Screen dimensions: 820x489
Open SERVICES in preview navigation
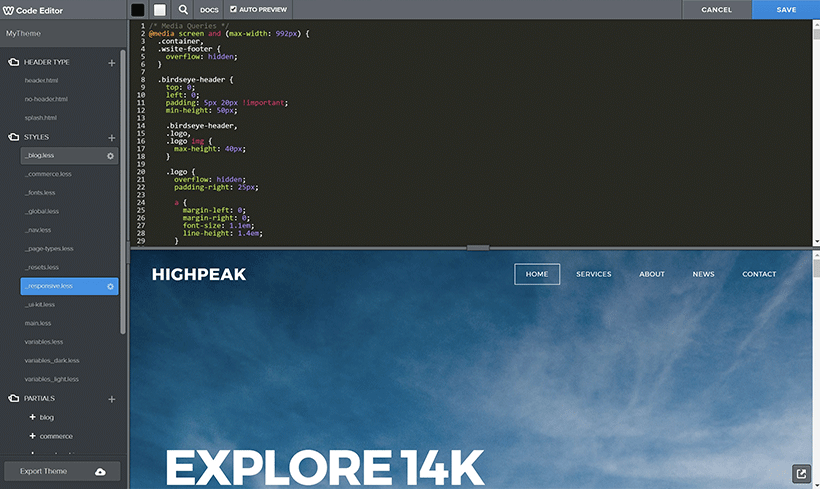594,274
